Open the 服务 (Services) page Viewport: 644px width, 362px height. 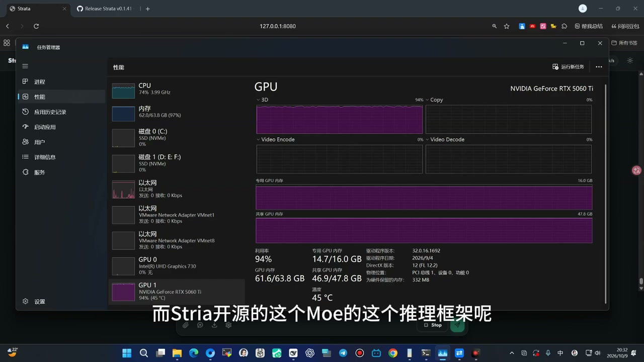pos(61,172)
